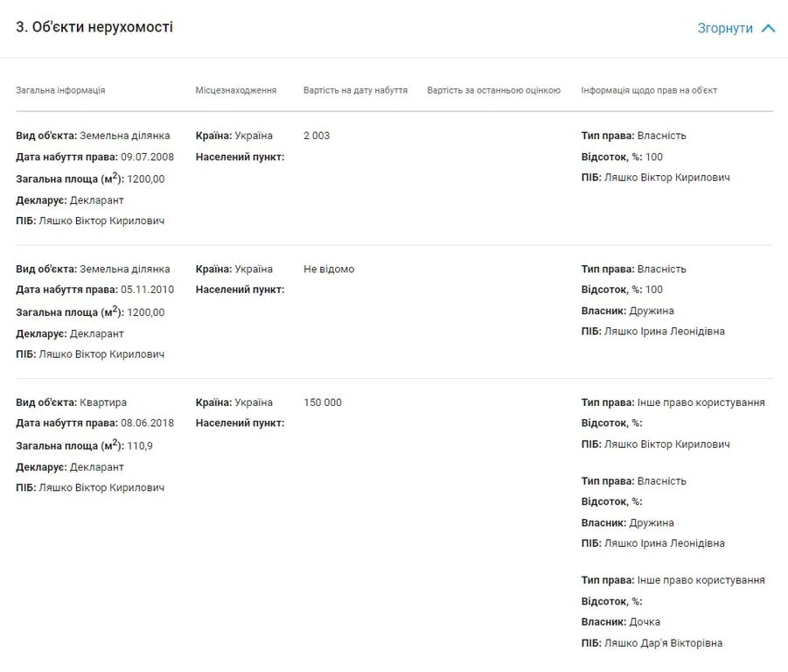Click the acquisition value 2 003

[317, 136]
